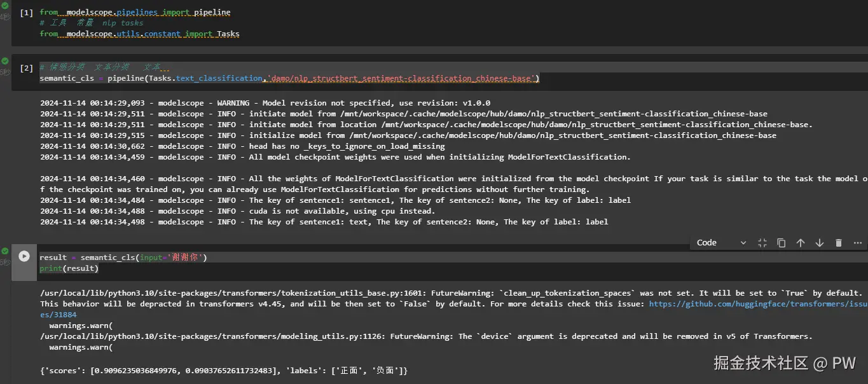Viewport: 868px width, 384px height.
Task: Place cursor in the modelscope.pipelines import line
Action: 135,12
